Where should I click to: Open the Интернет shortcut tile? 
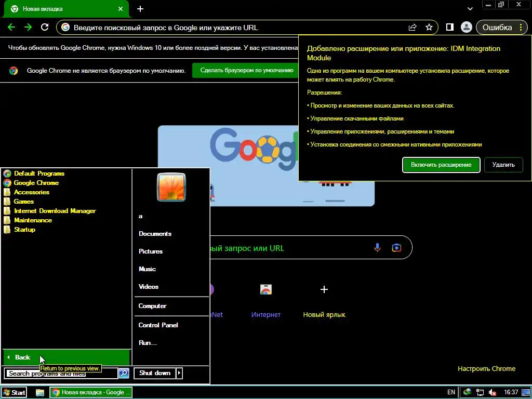coord(265,300)
